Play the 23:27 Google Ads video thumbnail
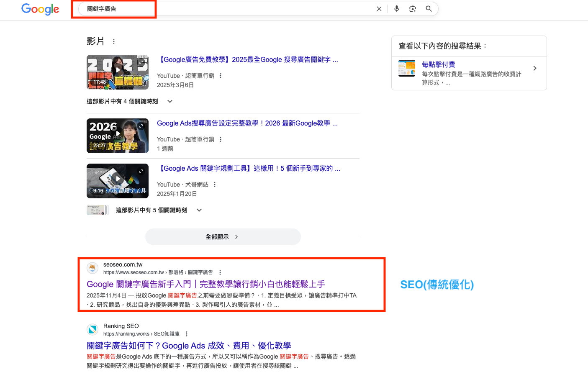Viewport: 588px width, 377px height. [118, 136]
